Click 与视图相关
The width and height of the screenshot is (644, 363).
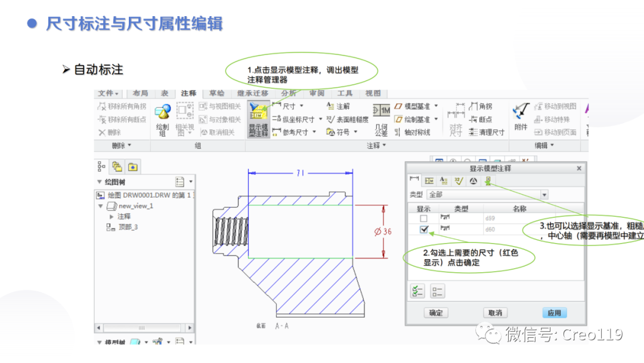coord(219,106)
